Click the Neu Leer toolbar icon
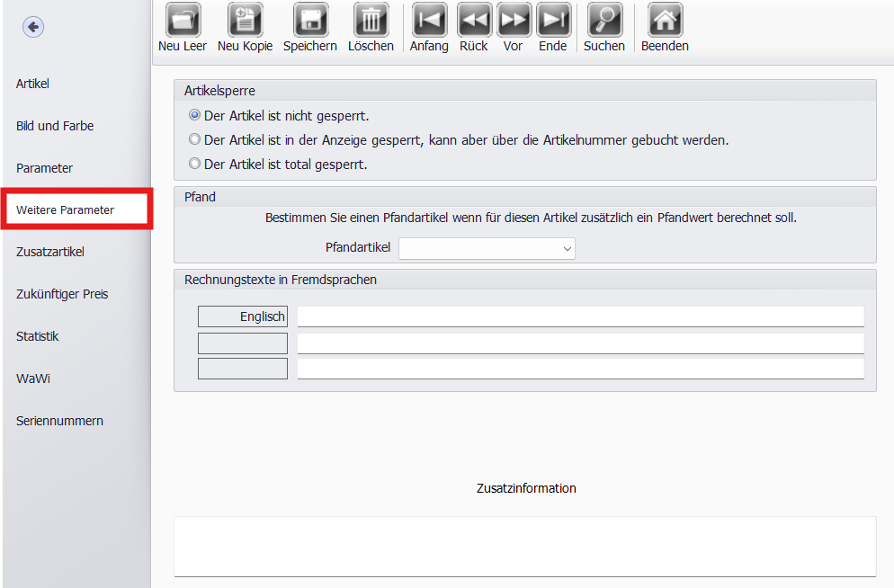Image resolution: width=894 pixels, height=588 pixels. click(183, 21)
